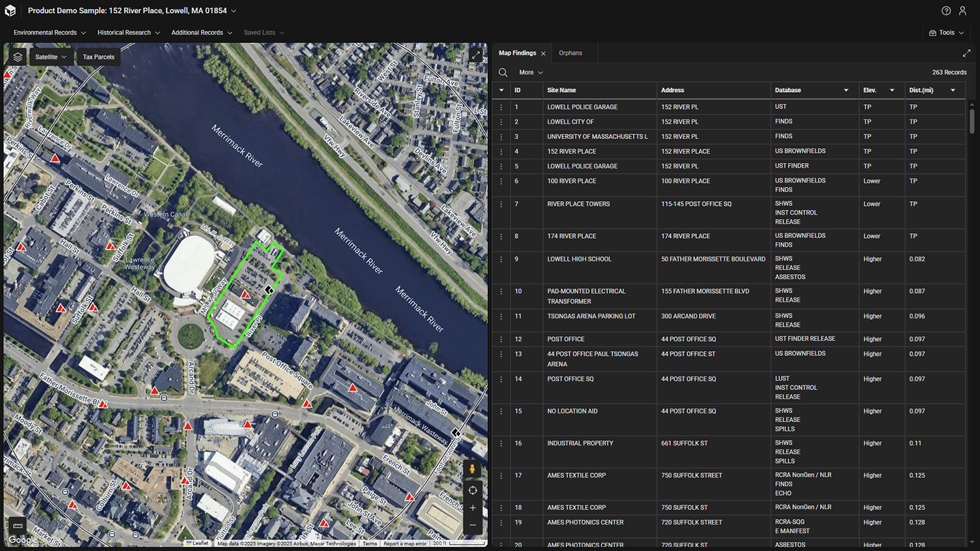Expand map to fullscreen view
Image resolution: width=980 pixels, height=551 pixels.
(476, 55)
